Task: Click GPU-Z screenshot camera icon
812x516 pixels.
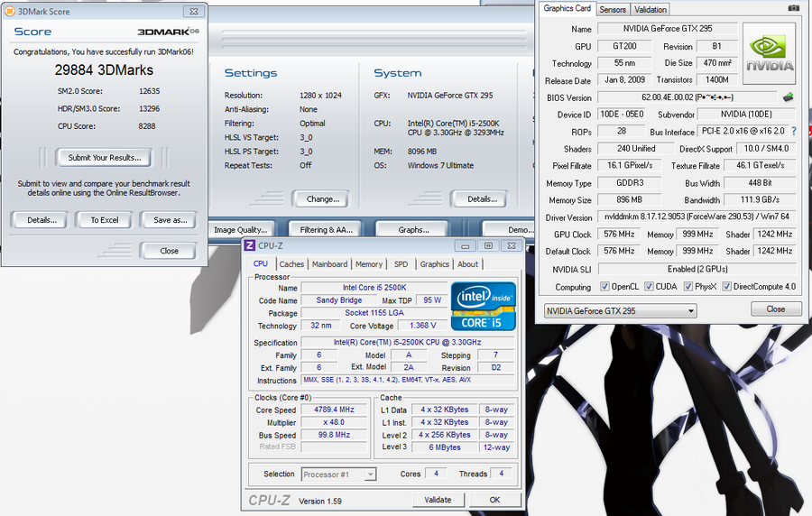Action: (793, 8)
